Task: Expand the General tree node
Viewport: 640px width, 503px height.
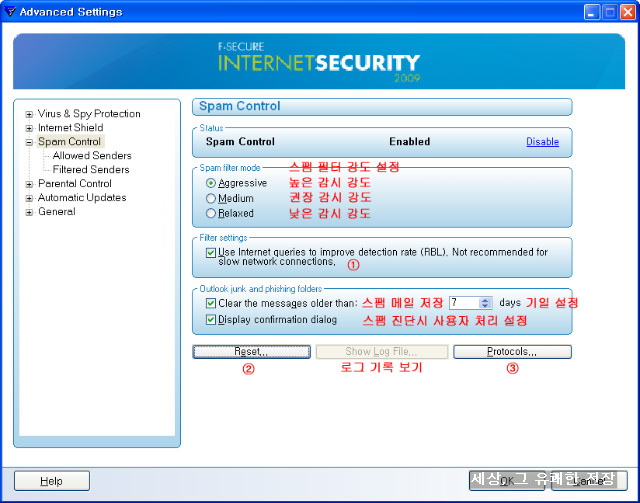Action: point(29,212)
